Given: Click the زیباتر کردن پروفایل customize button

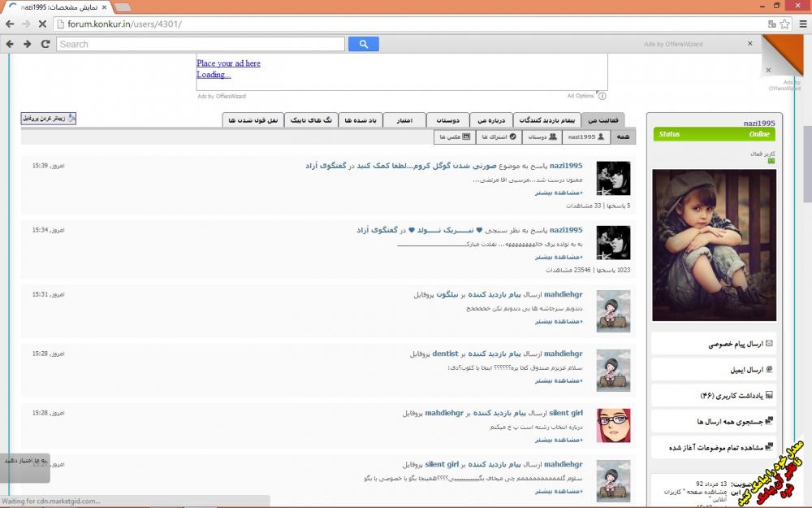Looking at the screenshot, I should click(48, 118).
